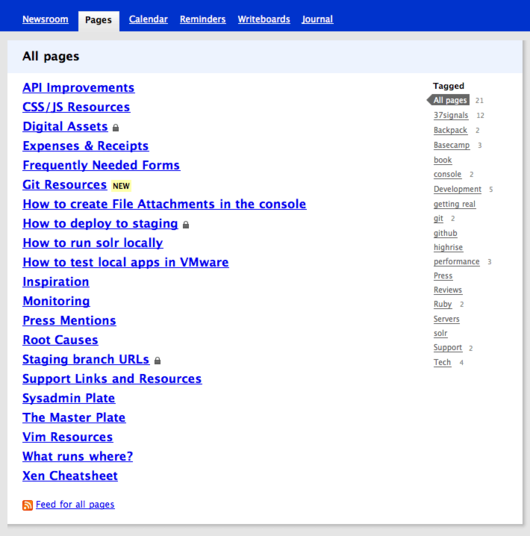Open How to create File Attachments page
The height and width of the screenshot is (536, 530).
164,204
